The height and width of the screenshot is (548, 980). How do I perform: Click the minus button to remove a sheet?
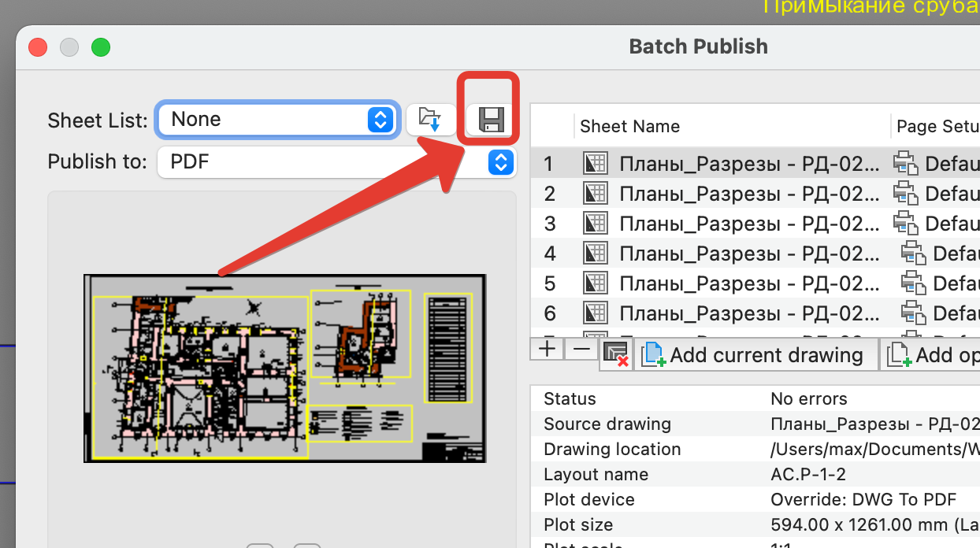click(x=581, y=348)
